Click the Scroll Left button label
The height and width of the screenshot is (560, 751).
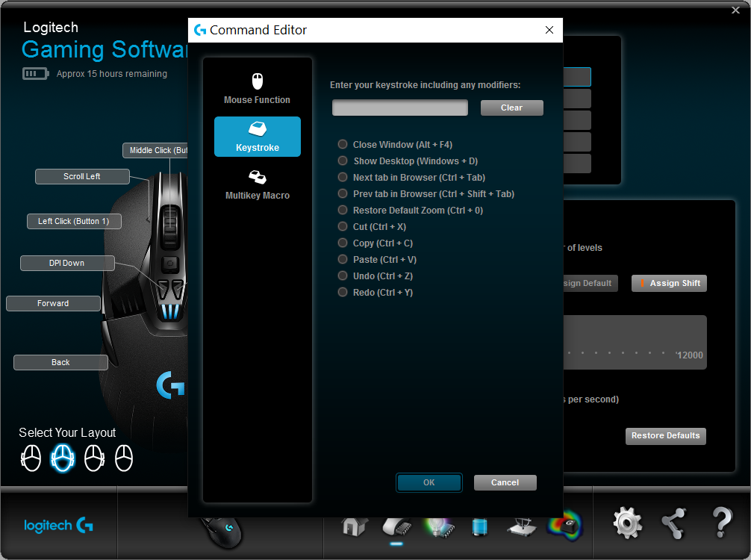click(82, 176)
